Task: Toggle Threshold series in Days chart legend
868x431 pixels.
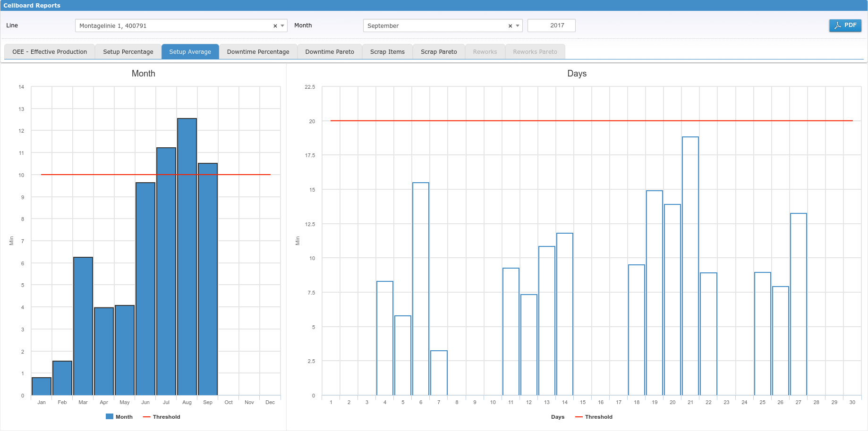Action: coord(594,417)
